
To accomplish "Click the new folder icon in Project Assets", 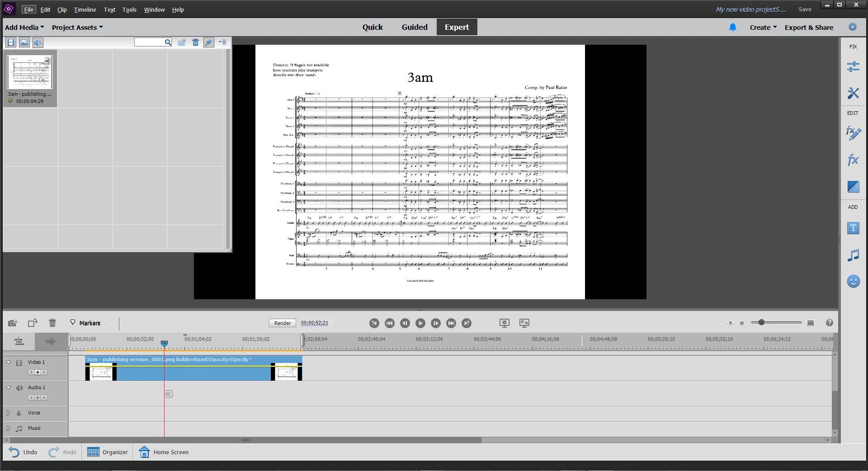I will click(182, 42).
